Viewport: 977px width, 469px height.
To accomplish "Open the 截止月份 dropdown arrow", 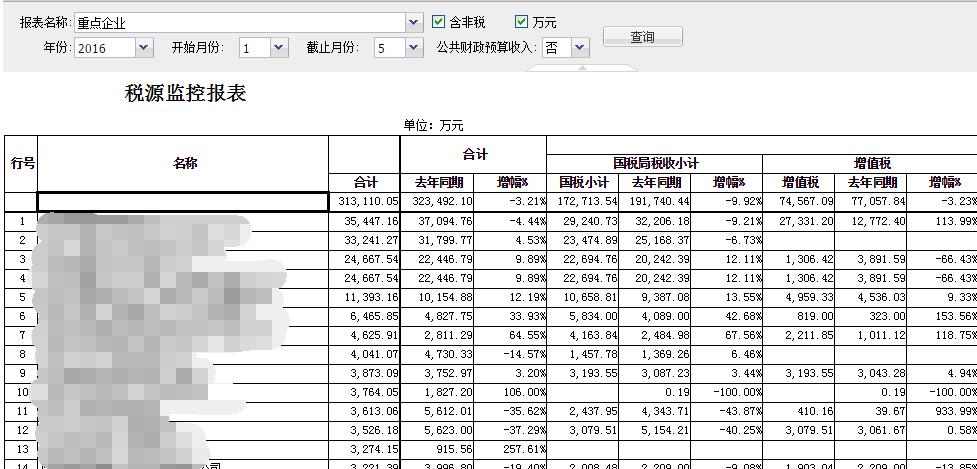I will 414,47.
